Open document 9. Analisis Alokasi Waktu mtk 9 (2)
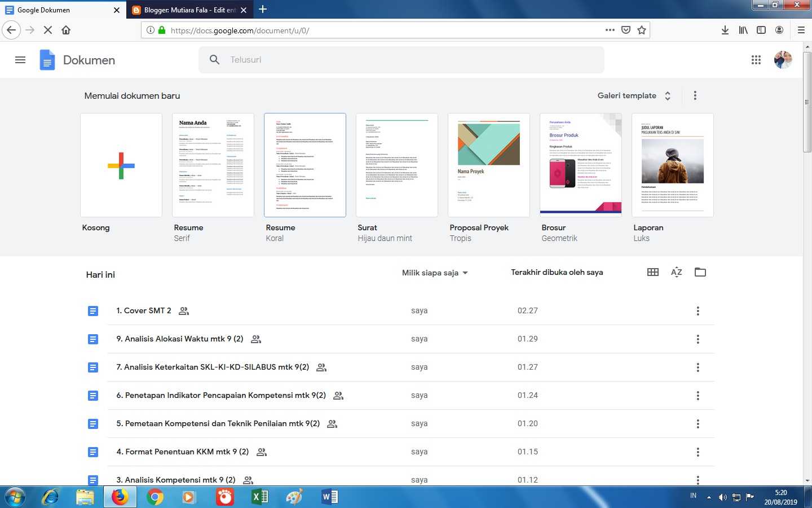Screen dimensions: 812x508 [x=180, y=339]
